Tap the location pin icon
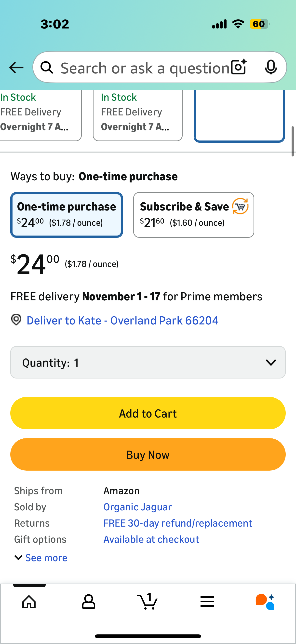This screenshot has width=296, height=644. (16, 320)
